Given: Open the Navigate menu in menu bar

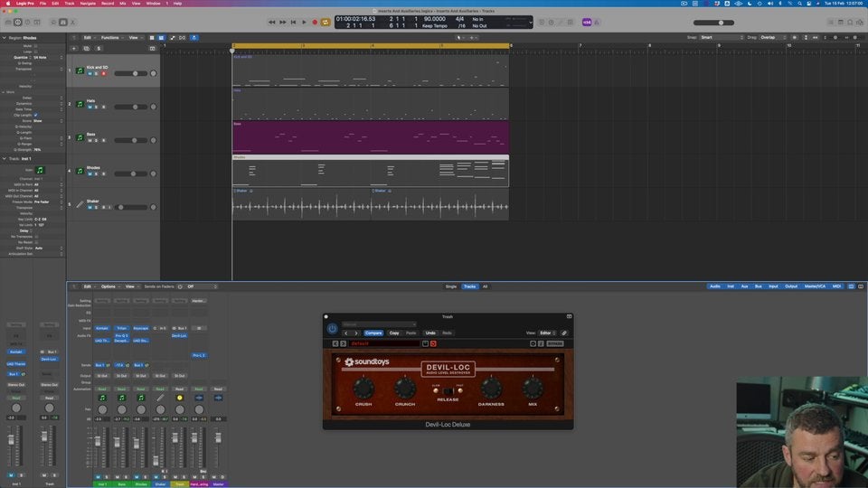Looking at the screenshot, I should pos(88,4).
